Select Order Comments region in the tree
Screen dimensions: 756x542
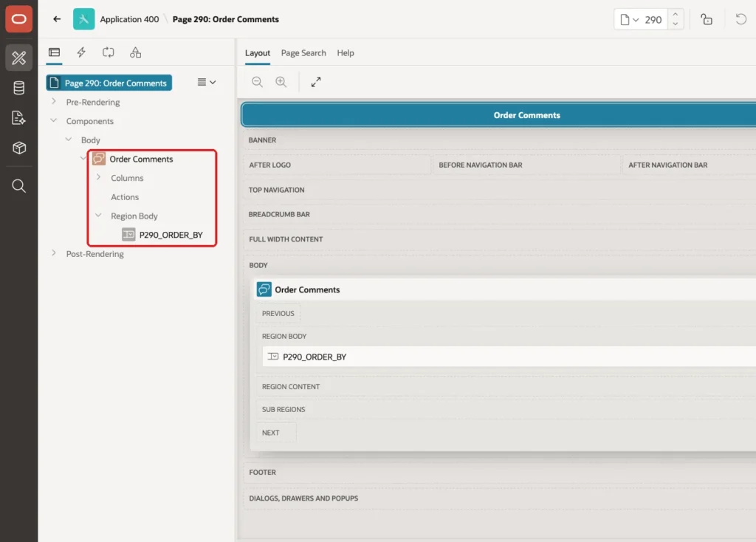[x=141, y=159]
